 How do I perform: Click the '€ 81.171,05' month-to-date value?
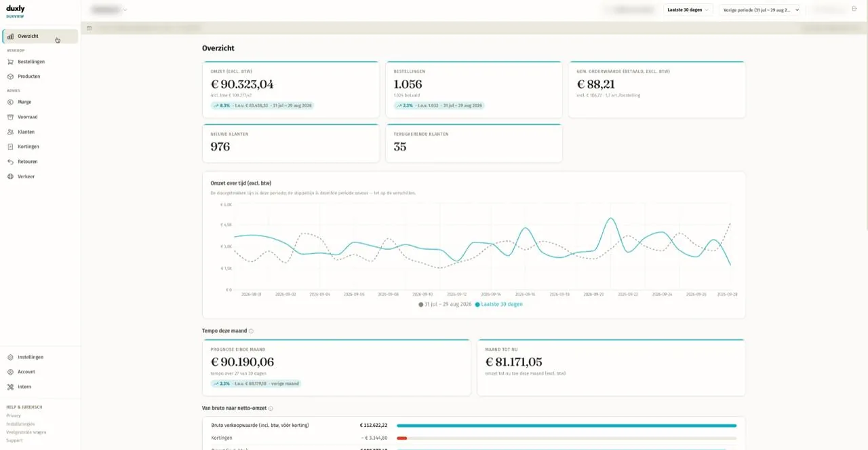(x=514, y=362)
